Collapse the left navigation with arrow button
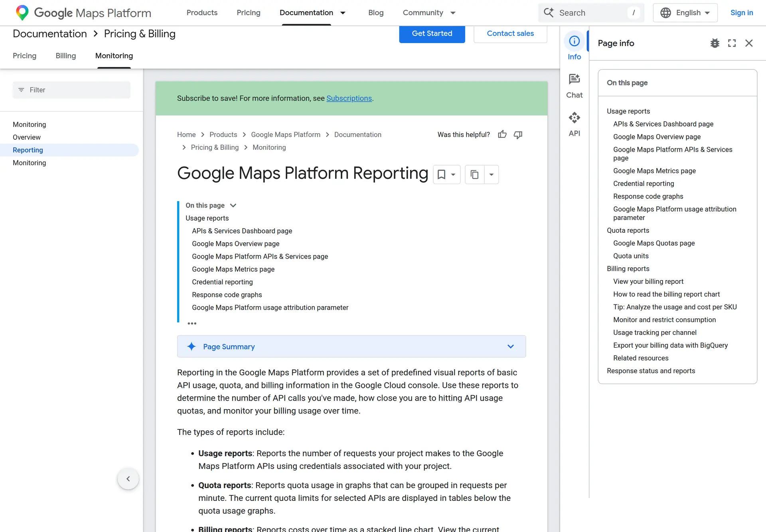This screenshot has width=766, height=532. click(x=128, y=479)
